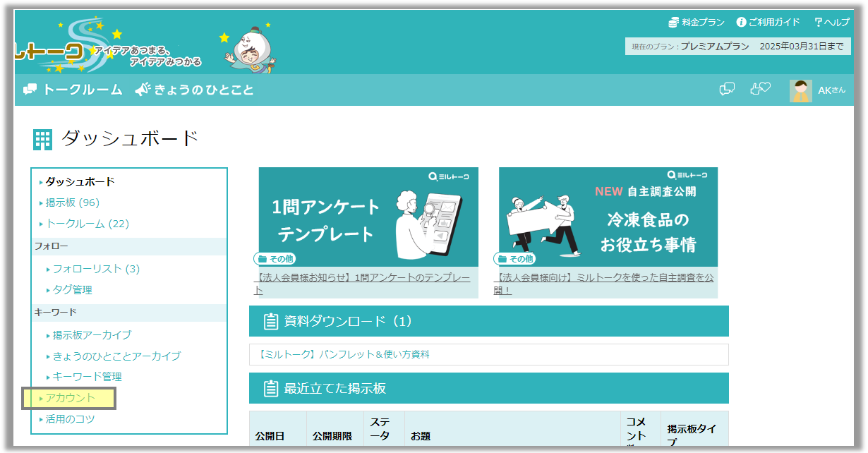Click the その他 tag on the 1問アンケート card
Viewport: 868px width, 453px height.
pyautogui.click(x=276, y=259)
